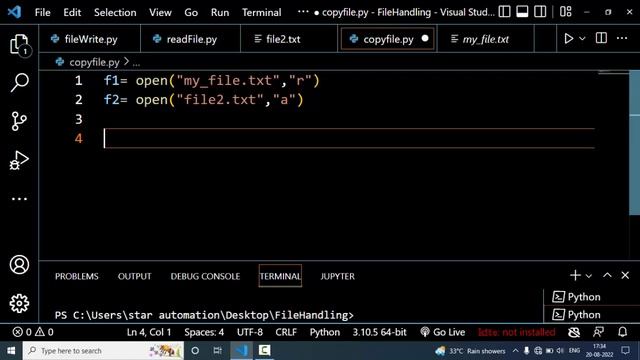
Task: Click unsaved dot on copyfile.py tab
Action: pos(425,38)
